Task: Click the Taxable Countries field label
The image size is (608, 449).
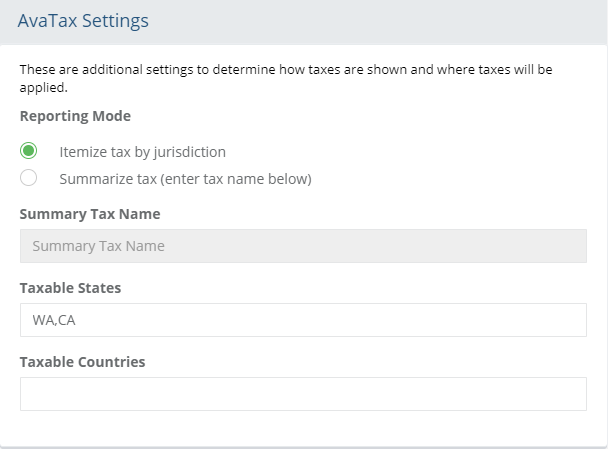Action: pos(82,362)
